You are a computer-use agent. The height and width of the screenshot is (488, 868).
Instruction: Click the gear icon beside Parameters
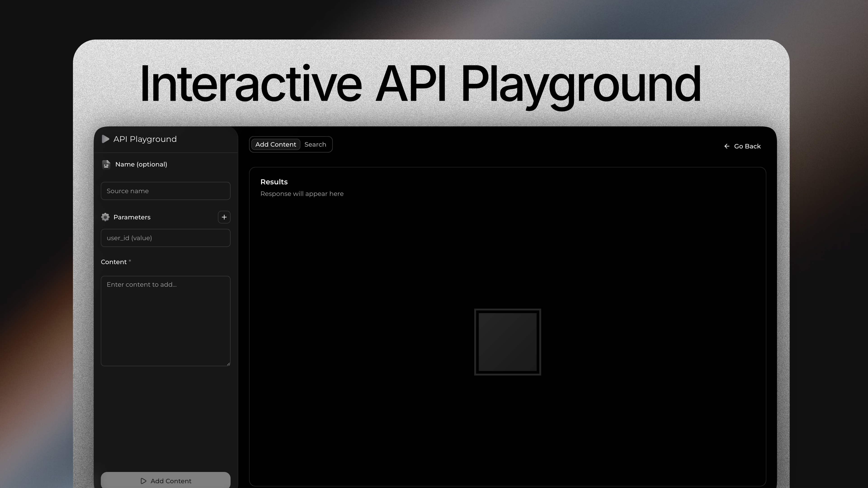coord(105,217)
